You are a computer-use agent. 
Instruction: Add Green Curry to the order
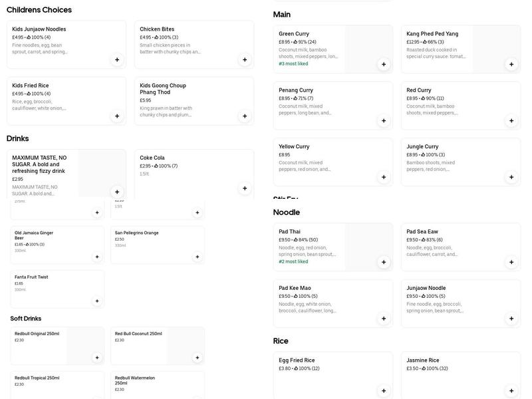click(384, 65)
